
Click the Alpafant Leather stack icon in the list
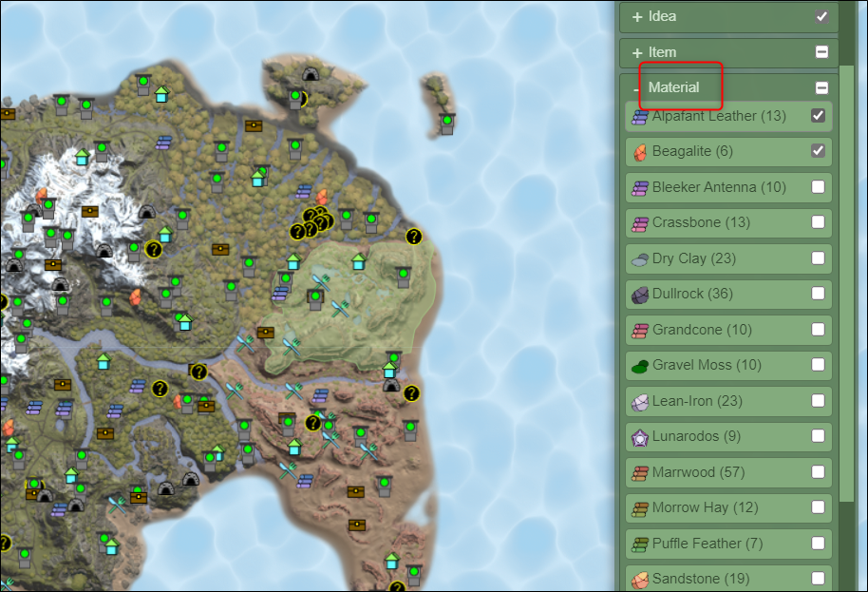click(640, 117)
